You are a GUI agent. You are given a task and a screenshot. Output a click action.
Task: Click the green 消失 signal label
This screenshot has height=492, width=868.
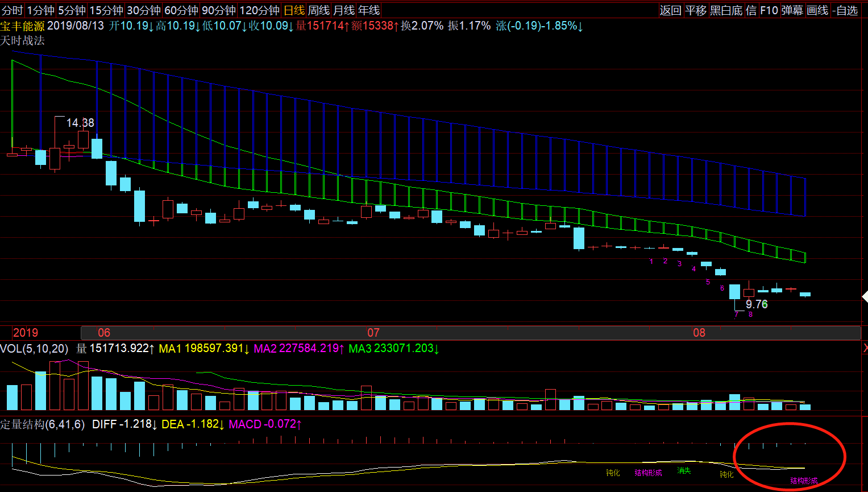point(684,471)
